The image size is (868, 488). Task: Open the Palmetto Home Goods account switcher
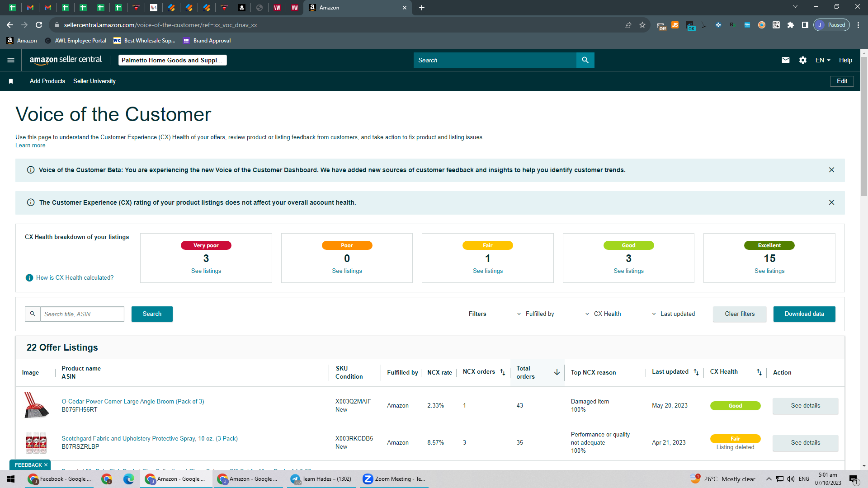point(173,60)
